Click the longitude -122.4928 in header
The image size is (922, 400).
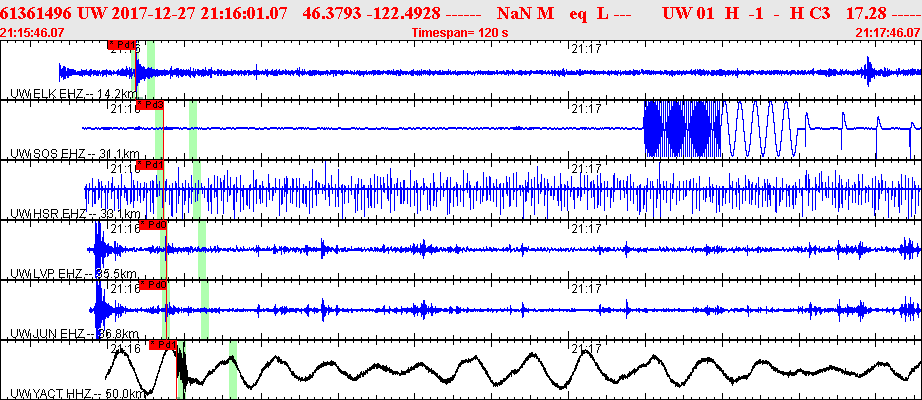[x=406, y=12]
